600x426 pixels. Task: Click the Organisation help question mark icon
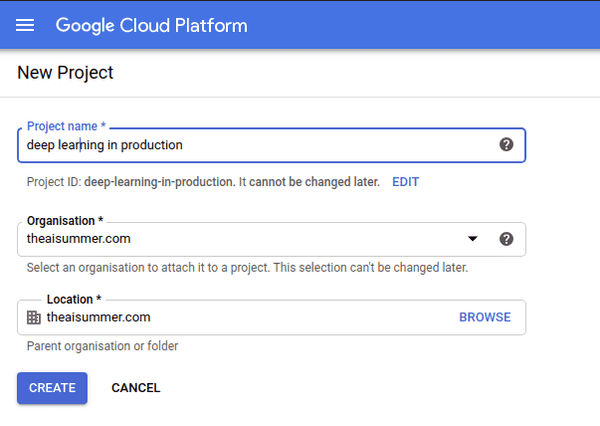(x=506, y=239)
